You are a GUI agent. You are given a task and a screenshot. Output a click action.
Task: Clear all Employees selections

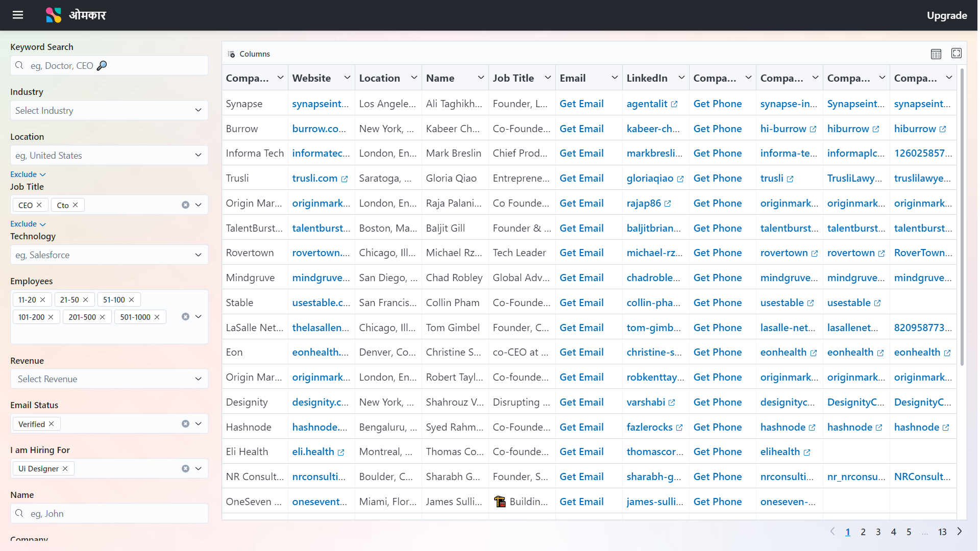point(185,317)
